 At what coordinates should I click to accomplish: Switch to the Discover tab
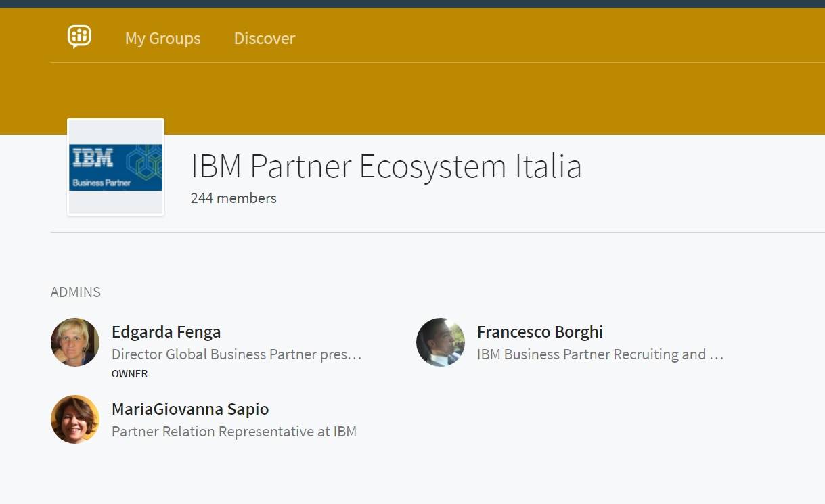pyautogui.click(x=264, y=39)
